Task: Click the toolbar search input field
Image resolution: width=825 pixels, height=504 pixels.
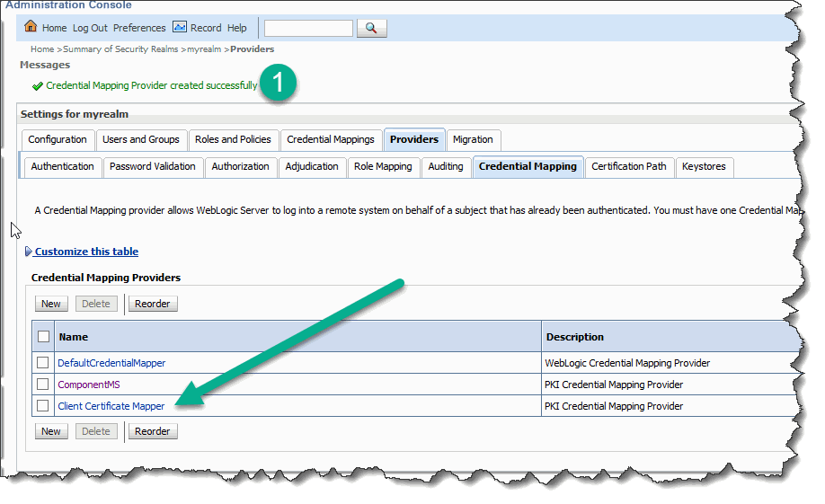Action: pos(308,29)
